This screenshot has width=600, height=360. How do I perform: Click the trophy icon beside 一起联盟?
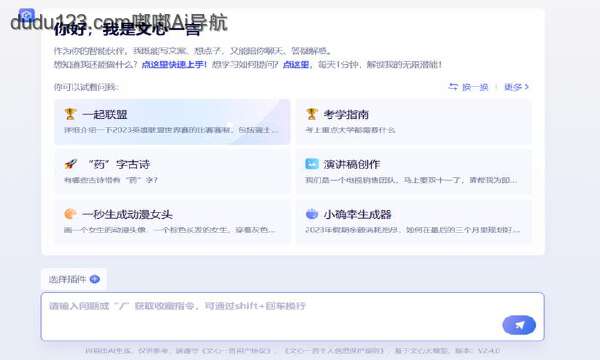click(x=70, y=114)
